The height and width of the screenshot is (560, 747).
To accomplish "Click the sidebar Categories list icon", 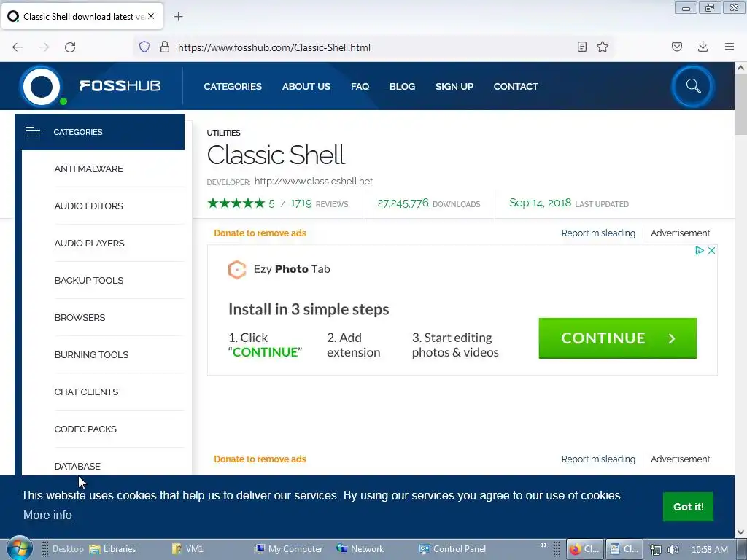I will (x=34, y=132).
